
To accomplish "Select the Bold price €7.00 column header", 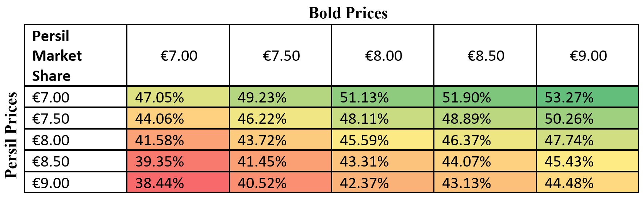I will (179, 56).
